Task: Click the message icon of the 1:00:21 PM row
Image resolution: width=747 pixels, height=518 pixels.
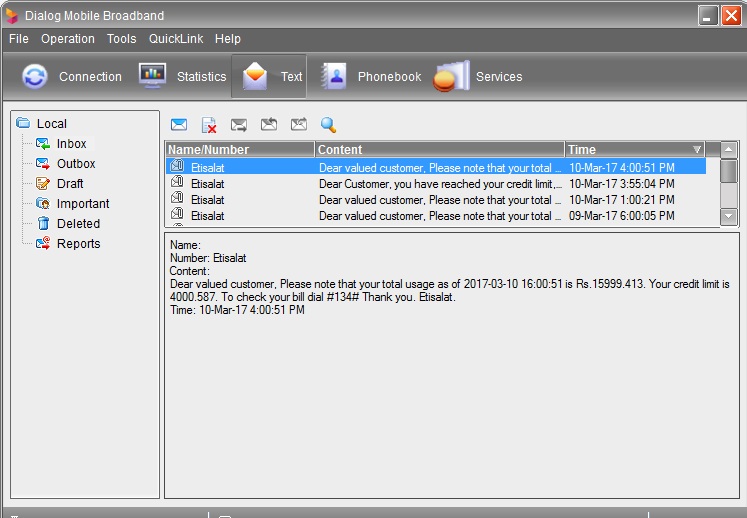Action: click(177, 198)
